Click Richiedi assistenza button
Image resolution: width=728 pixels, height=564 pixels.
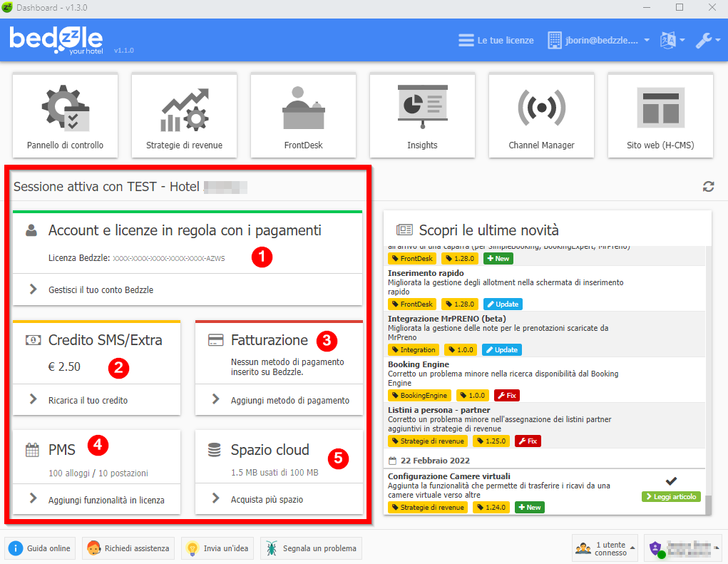click(128, 548)
